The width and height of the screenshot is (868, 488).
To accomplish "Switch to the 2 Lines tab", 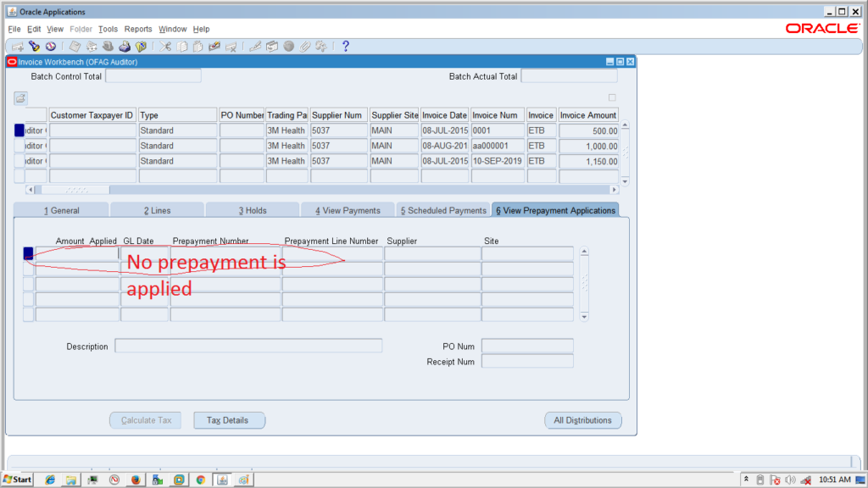I will click(x=157, y=210).
